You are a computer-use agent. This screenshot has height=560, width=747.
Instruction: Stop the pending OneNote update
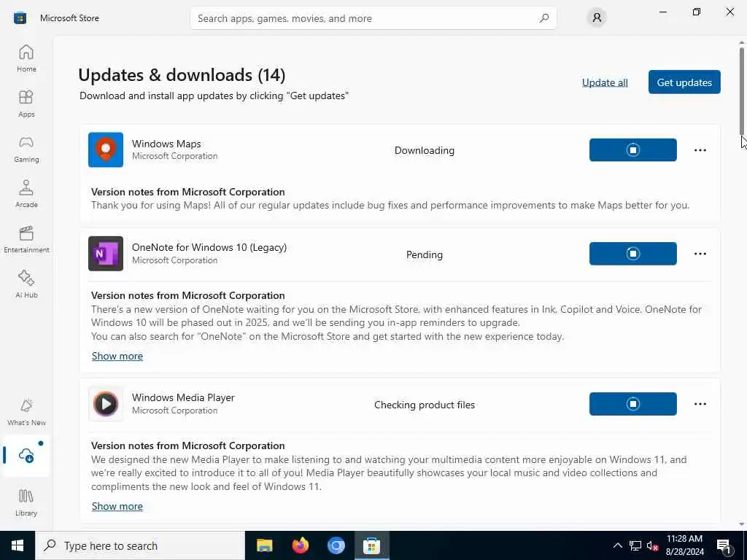(632, 253)
